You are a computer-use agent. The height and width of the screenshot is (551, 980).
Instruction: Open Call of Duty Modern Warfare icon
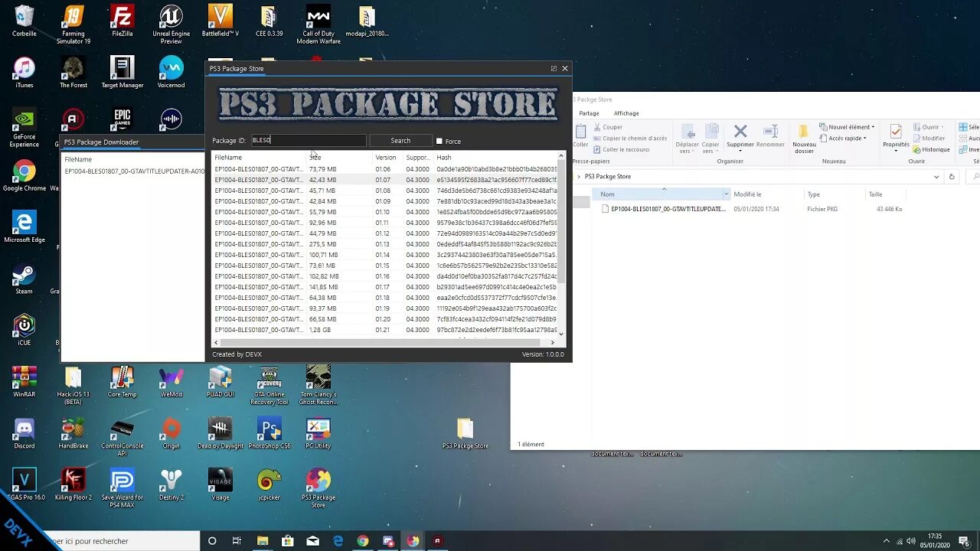[318, 25]
